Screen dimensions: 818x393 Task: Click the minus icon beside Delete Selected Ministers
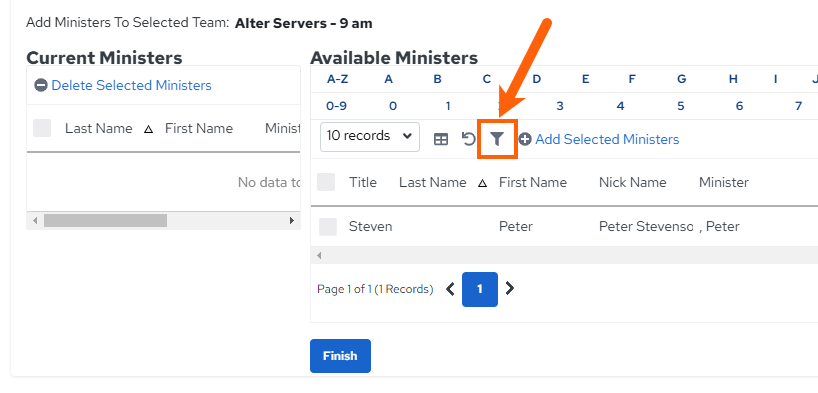pyautogui.click(x=41, y=85)
